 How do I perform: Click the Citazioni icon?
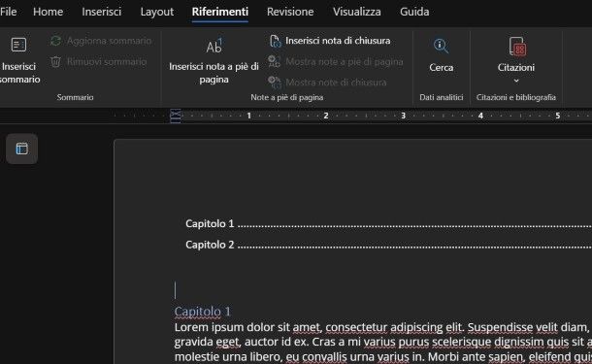pyautogui.click(x=517, y=47)
